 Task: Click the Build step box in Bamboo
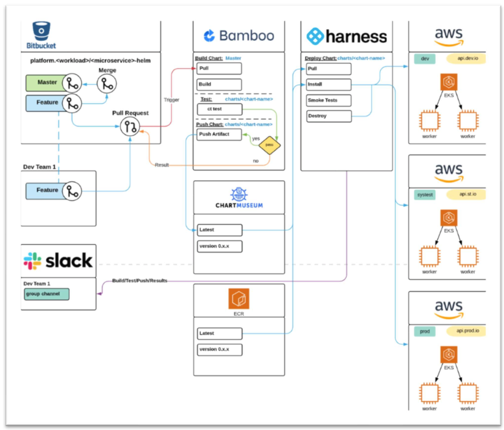click(219, 85)
